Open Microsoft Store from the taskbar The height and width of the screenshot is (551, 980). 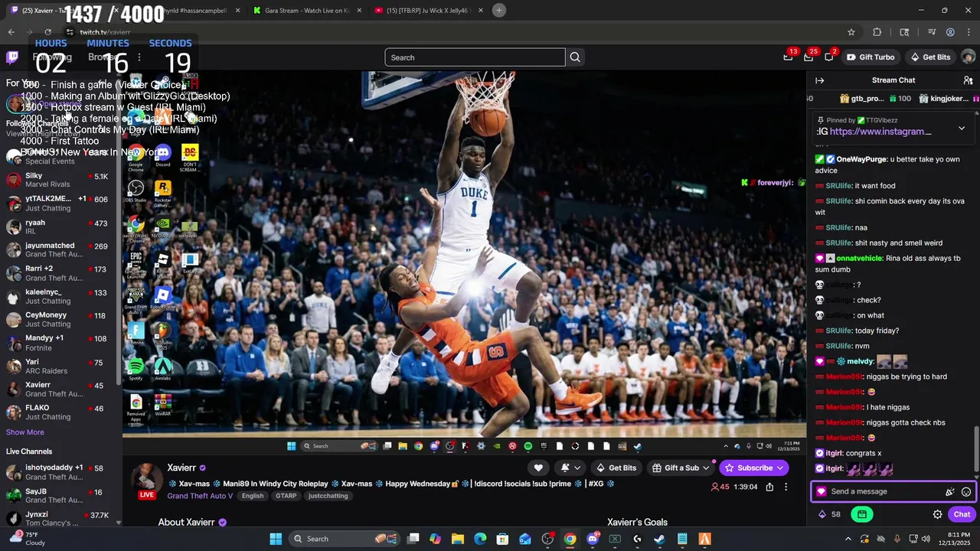pos(503,539)
